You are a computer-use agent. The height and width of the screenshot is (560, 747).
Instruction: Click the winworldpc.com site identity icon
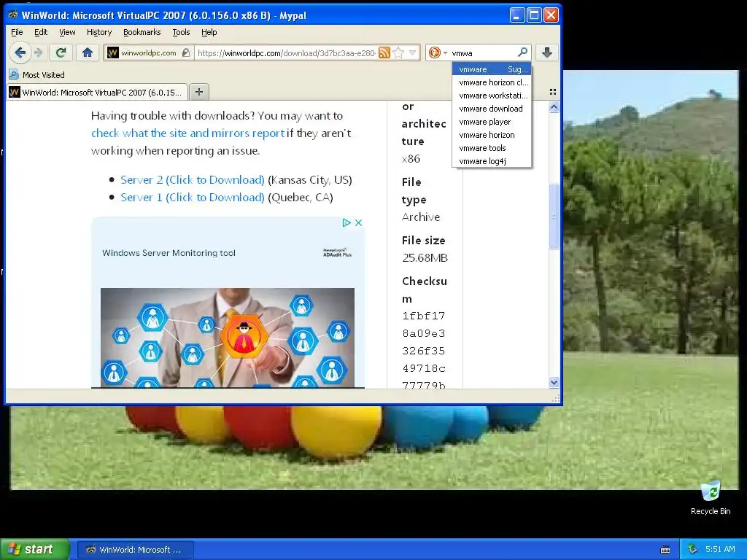tap(113, 52)
